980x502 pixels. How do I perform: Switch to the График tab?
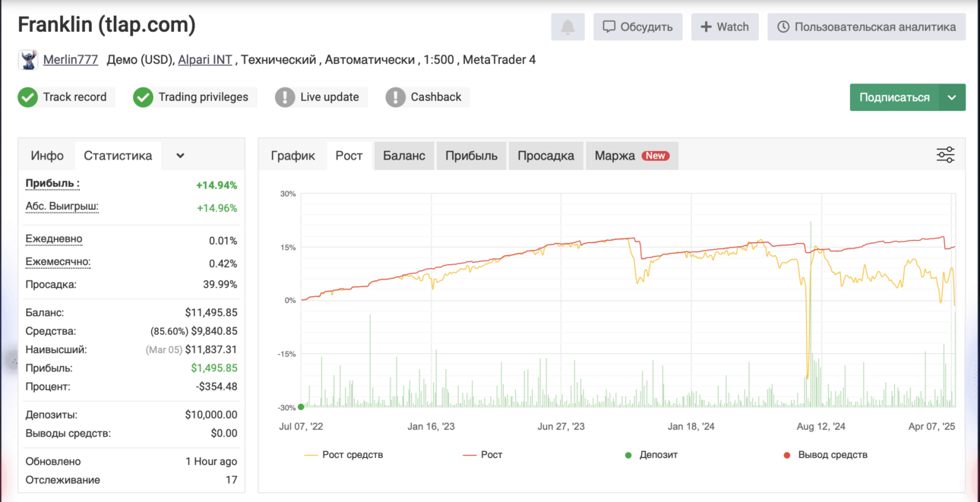point(292,156)
